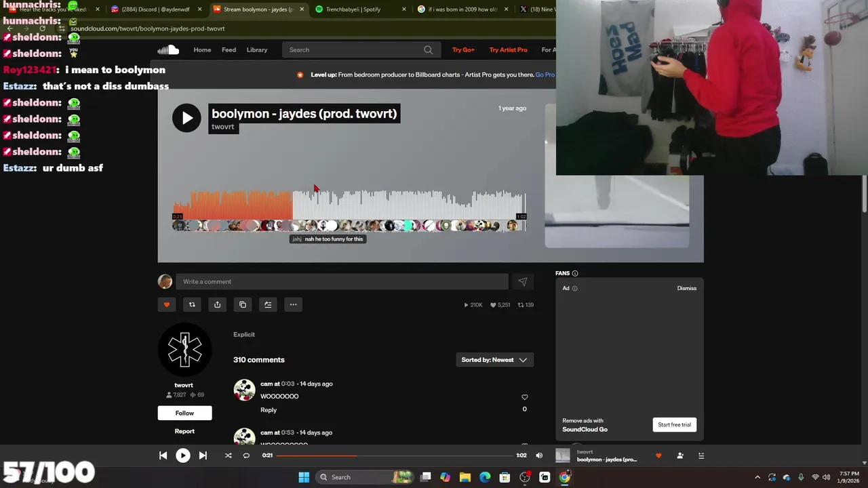Switch to the 'if i was born in 2009' tab
Viewport: 868px width, 488px height.
(x=461, y=9)
